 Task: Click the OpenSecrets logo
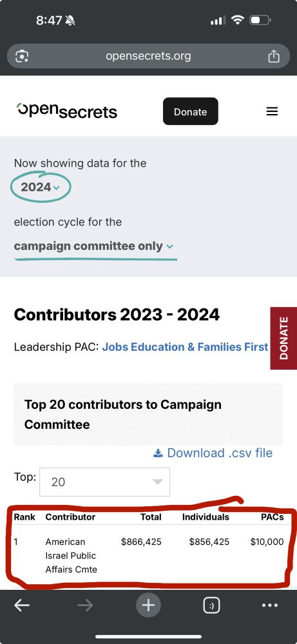tap(67, 110)
